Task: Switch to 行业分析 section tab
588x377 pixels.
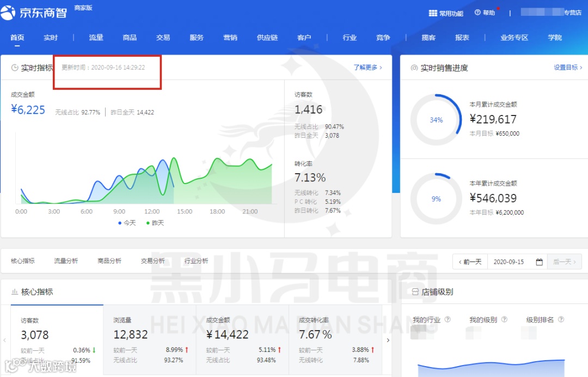Action: 196,261
